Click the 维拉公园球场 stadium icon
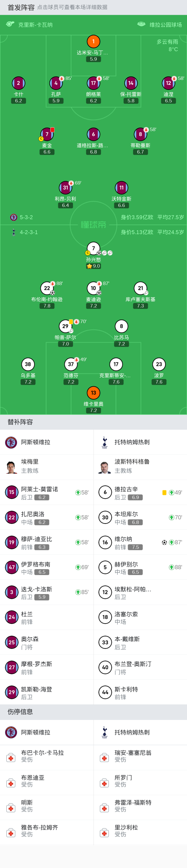The image size is (187, 868). tap(141, 24)
